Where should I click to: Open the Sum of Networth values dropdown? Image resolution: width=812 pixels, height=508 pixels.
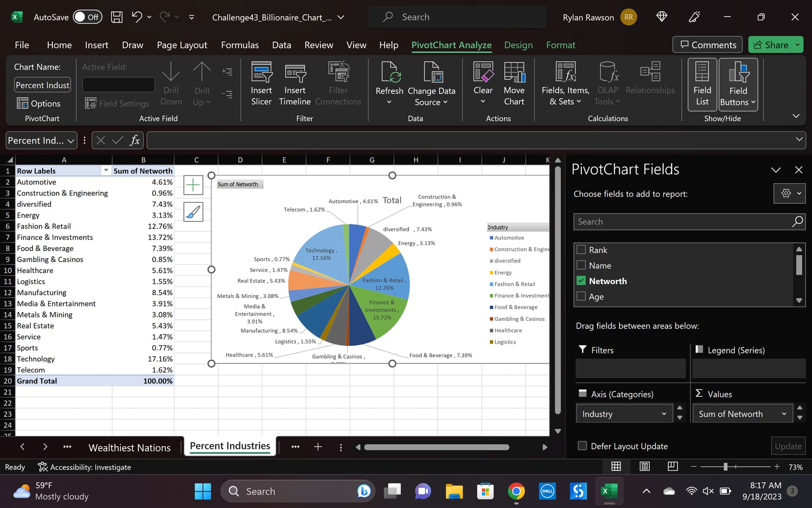click(x=784, y=414)
